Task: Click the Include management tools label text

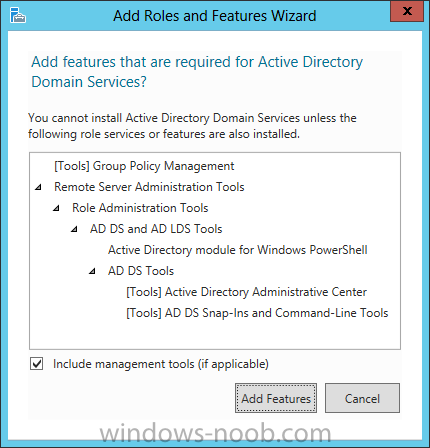Action: (x=161, y=364)
